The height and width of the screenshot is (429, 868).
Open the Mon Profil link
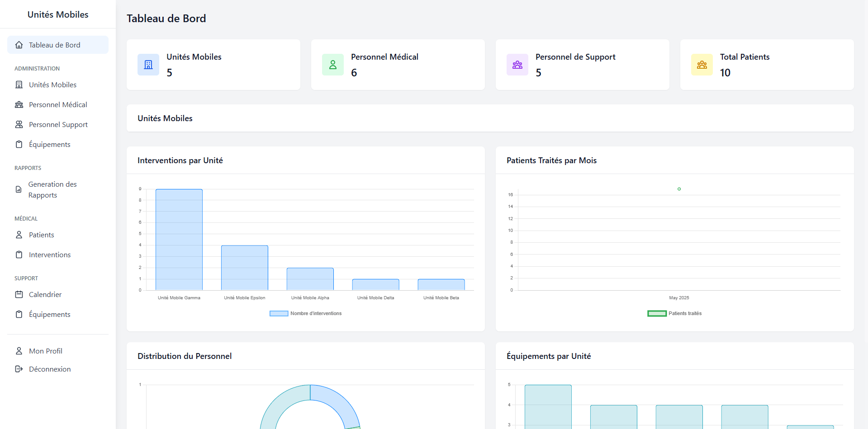58,351
